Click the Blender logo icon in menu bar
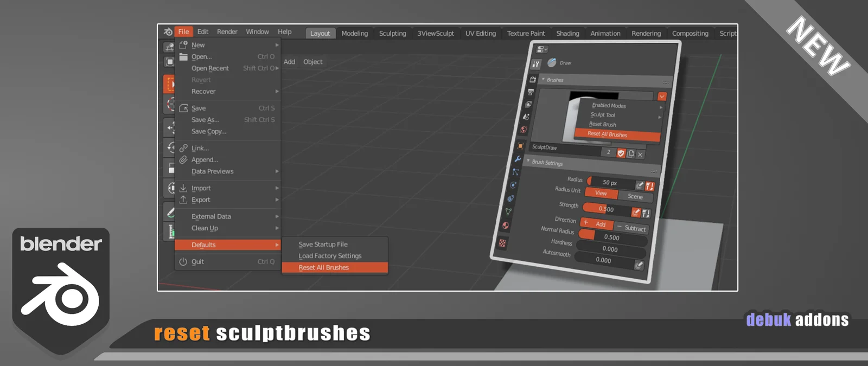 pyautogui.click(x=168, y=32)
